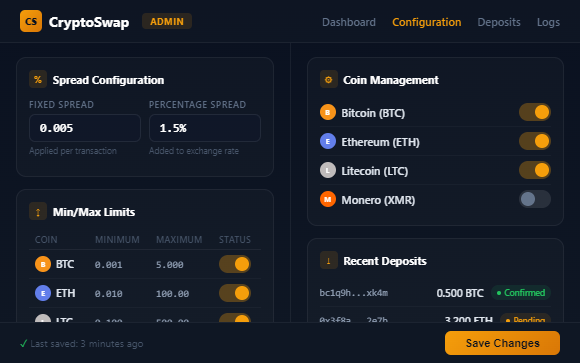Click the Save Changes button

[x=502, y=343]
